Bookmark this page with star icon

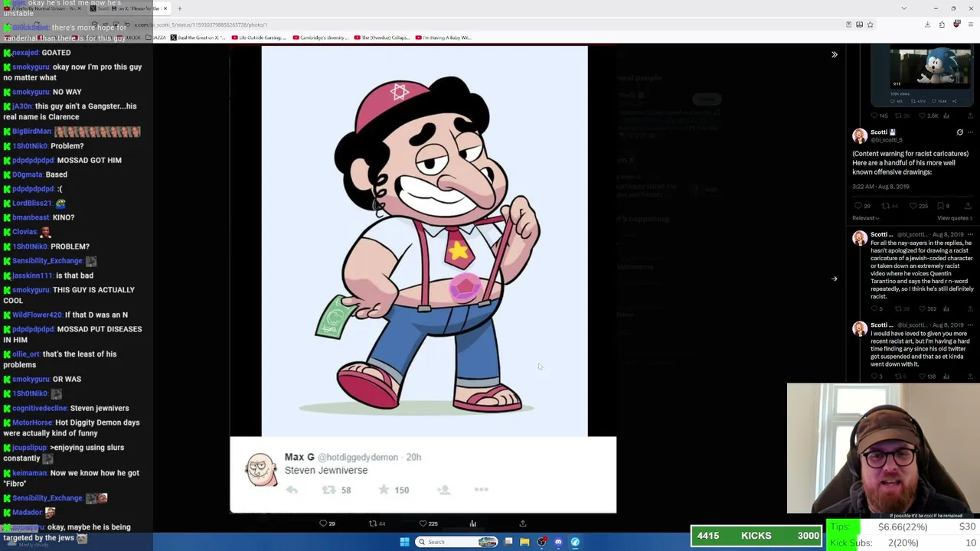pos(870,24)
